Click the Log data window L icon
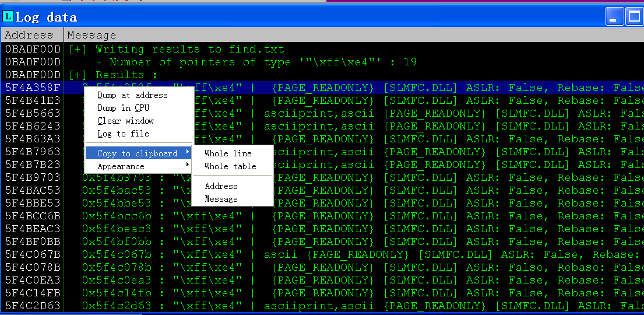 point(8,17)
